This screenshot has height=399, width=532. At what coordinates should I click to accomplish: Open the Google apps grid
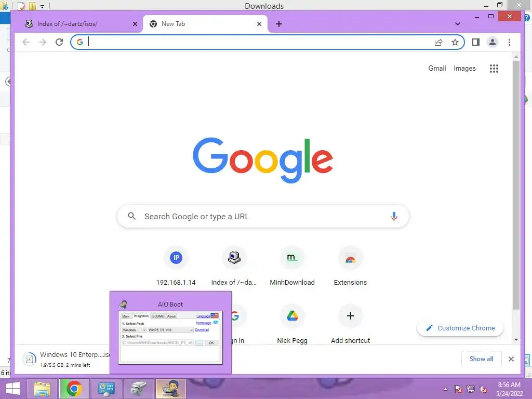(494, 69)
